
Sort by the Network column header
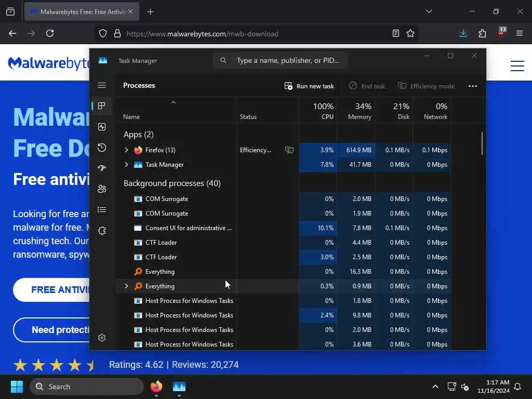[x=432, y=111]
